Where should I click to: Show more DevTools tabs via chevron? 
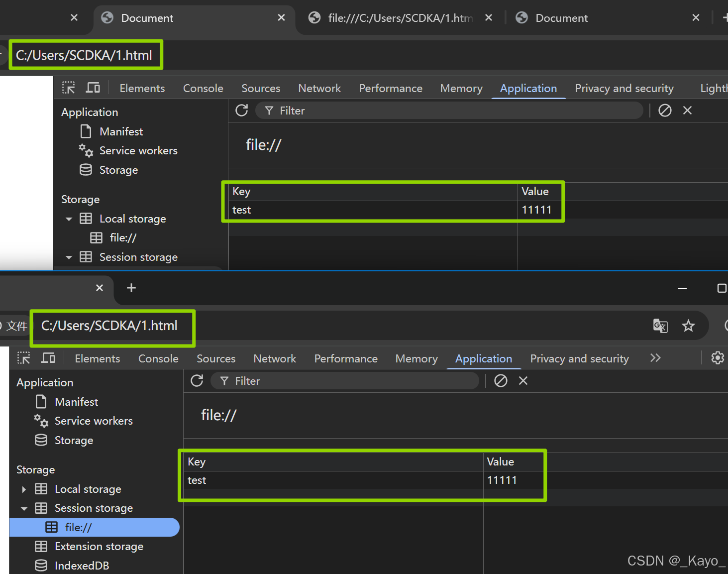655,358
